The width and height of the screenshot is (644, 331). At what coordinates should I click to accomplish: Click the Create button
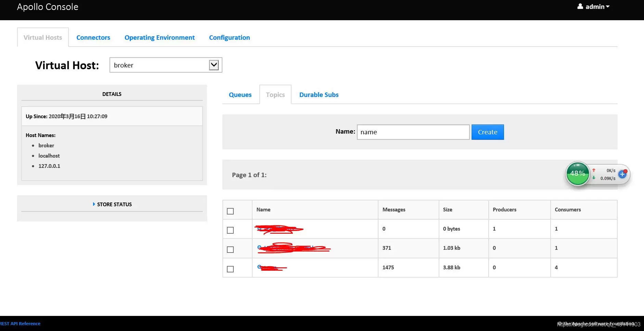click(488, 132)
